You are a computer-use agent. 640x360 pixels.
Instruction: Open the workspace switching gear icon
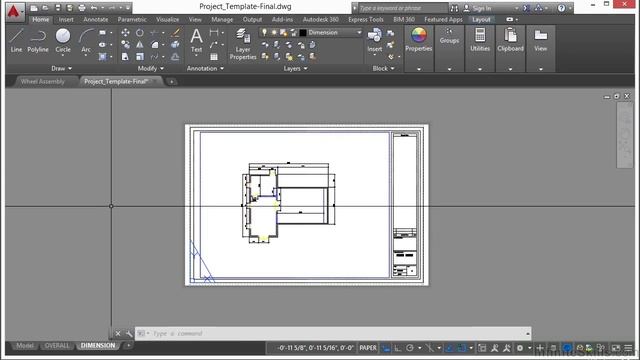point(520,348)
